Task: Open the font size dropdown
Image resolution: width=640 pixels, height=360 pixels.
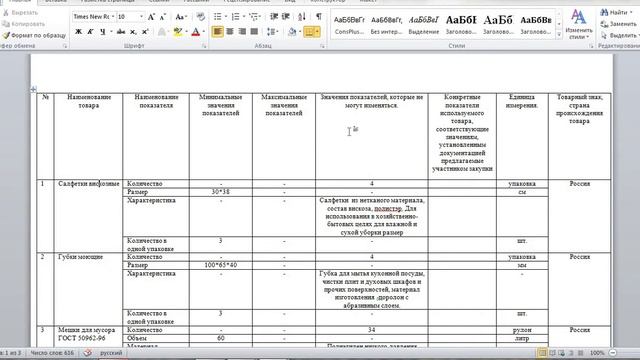Action: pyautogui.click(x=141, y=17)
